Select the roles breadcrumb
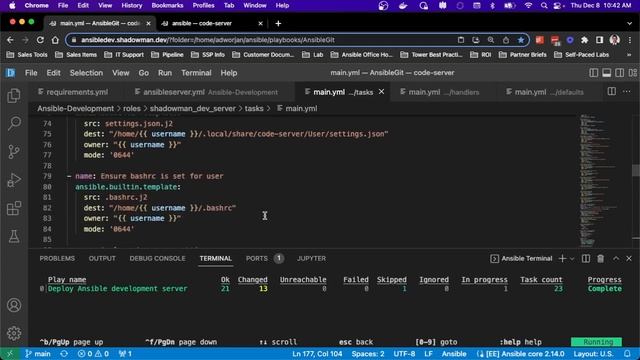The width and height of the screenshot is (640, 360). coord(132,109)
